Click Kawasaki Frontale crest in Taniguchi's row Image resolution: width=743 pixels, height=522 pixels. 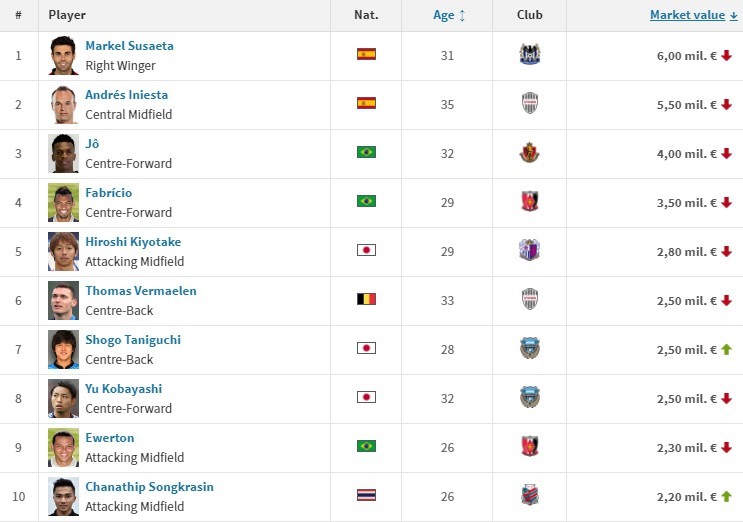(x=529, y=348)
